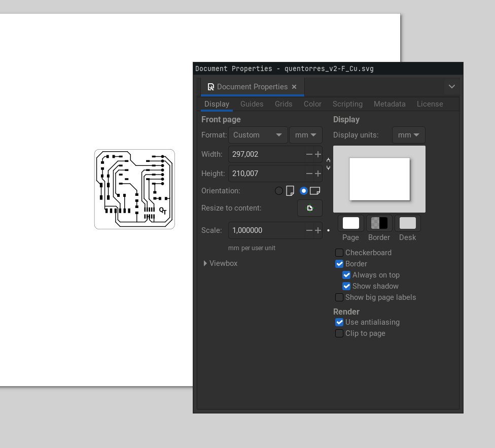
Task: Click the Height value field
Action: click(x=267, y=174)
